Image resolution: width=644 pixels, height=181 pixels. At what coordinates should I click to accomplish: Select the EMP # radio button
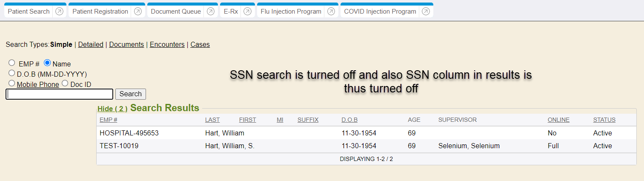pos(12,63)
